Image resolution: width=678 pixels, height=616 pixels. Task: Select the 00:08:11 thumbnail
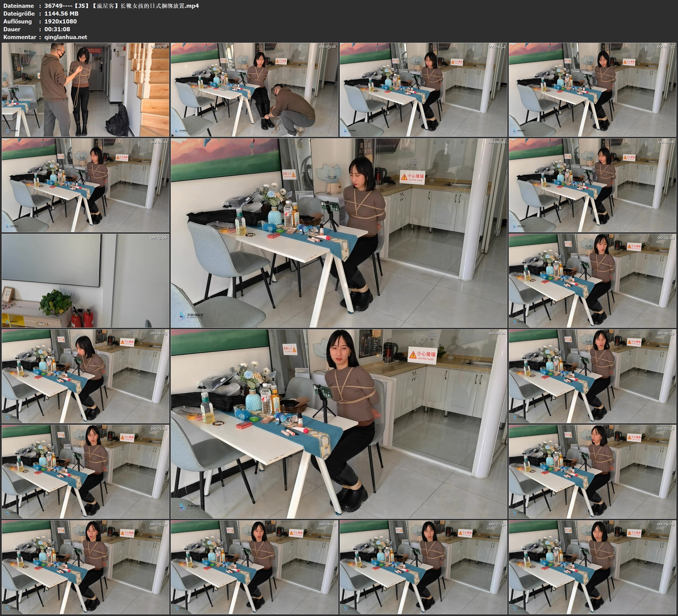[x=85, y=185]
